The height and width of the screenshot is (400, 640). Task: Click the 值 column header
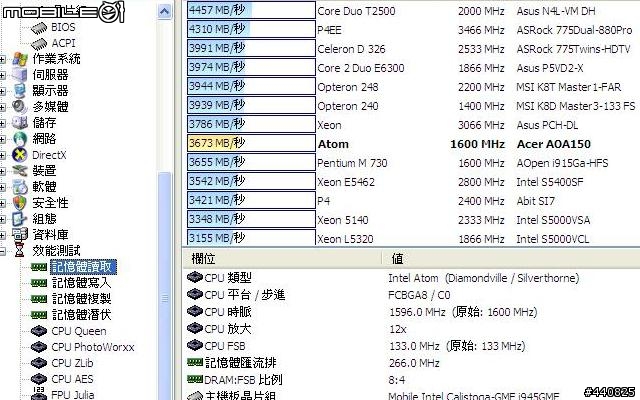[511, 258]
